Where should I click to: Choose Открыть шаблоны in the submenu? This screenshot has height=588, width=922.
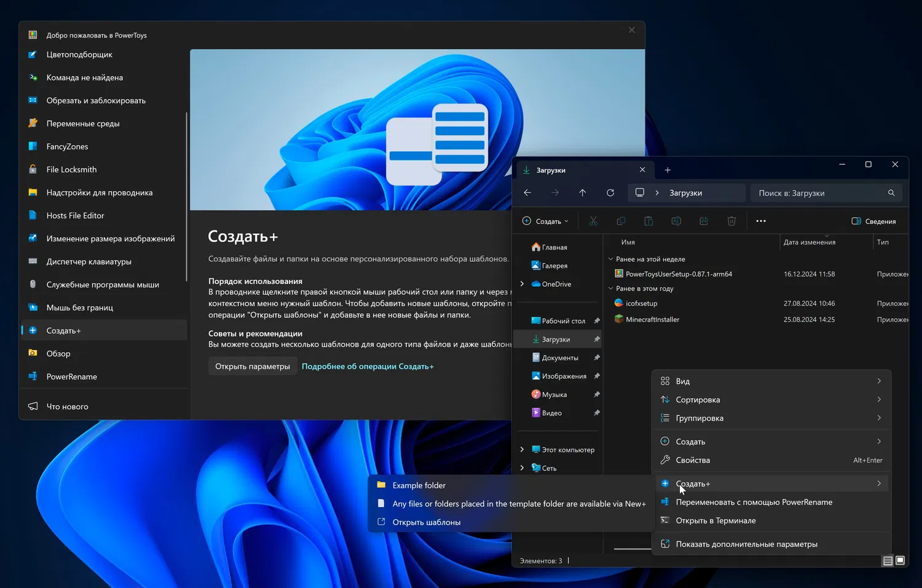(511, 522)
